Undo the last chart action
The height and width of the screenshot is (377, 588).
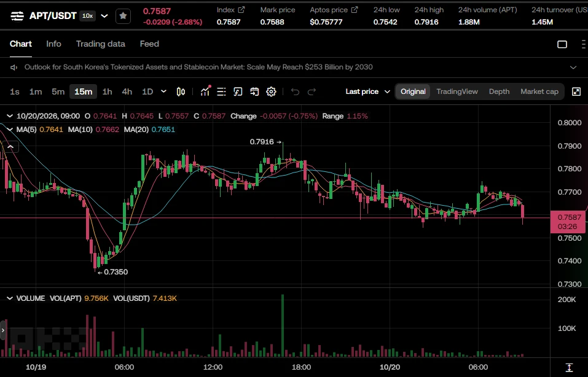[295, 92]
